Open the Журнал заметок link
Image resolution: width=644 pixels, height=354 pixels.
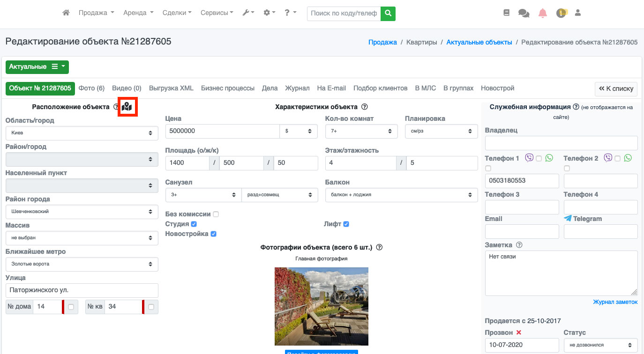(615, 302)
